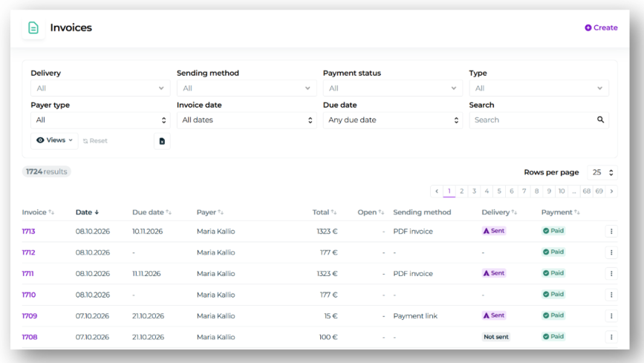Open the three-dot menu for invoice 1709

pyautogui.click(x=611, y=315)
